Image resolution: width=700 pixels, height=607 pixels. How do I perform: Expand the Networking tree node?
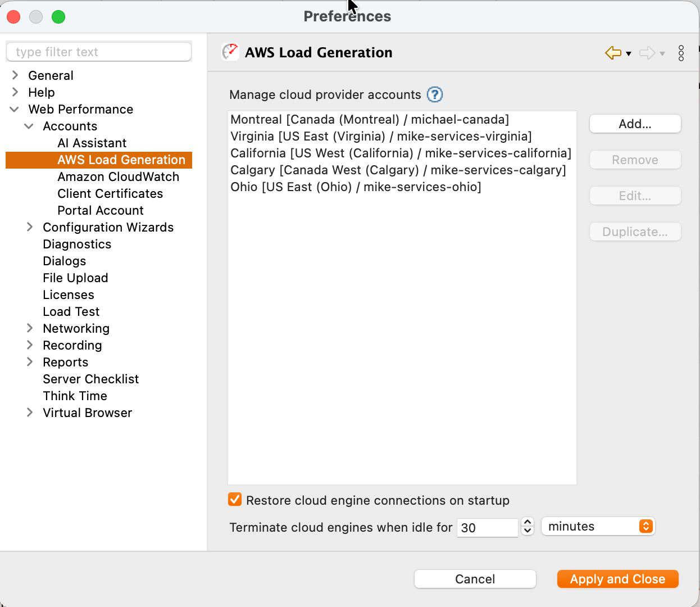30,328
